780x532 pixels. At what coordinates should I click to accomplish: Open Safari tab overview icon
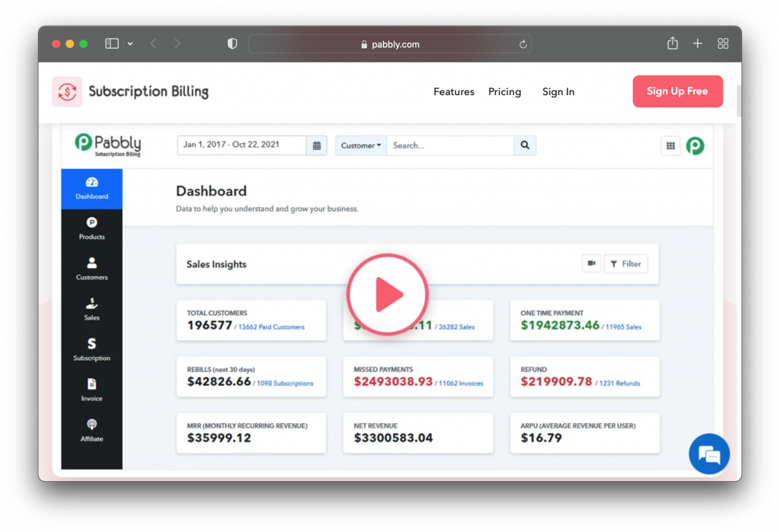723,44
